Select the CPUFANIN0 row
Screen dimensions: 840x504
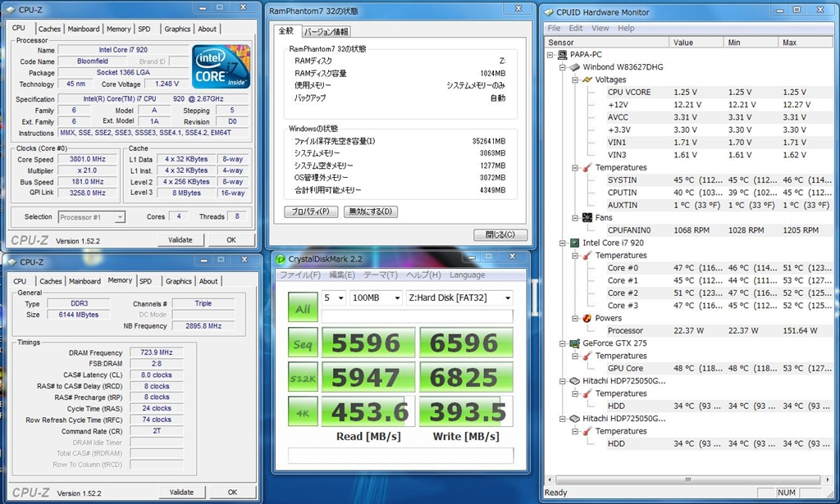click(720, 230)
